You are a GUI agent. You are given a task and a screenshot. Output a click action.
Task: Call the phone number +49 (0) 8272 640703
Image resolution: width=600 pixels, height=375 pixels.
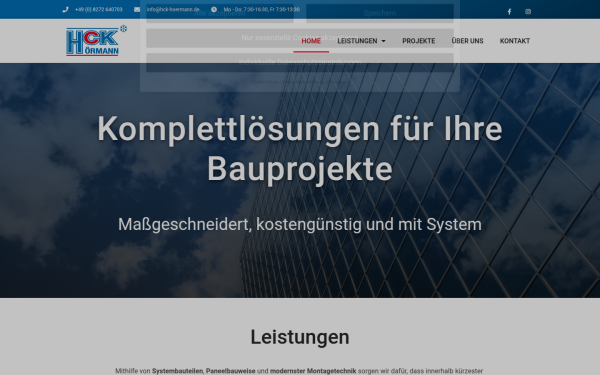[99, 10]
